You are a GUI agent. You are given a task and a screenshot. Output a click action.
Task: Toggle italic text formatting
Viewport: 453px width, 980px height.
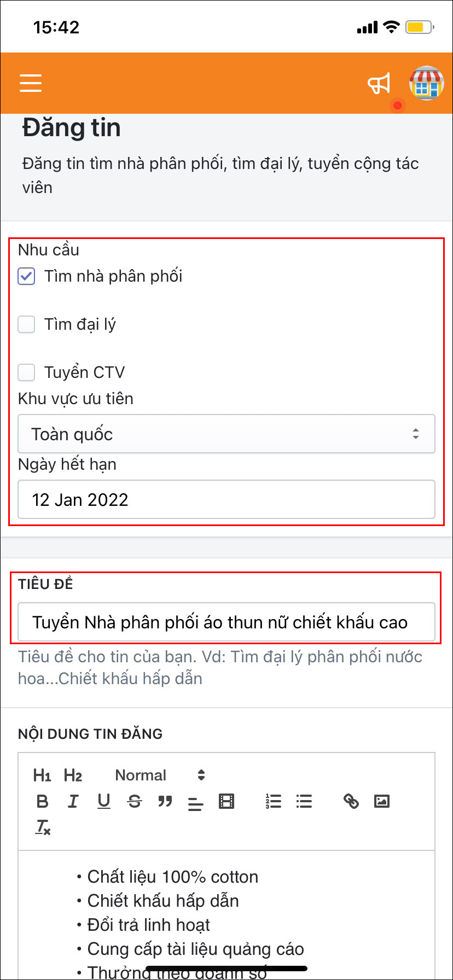click(x=73, y=802)
